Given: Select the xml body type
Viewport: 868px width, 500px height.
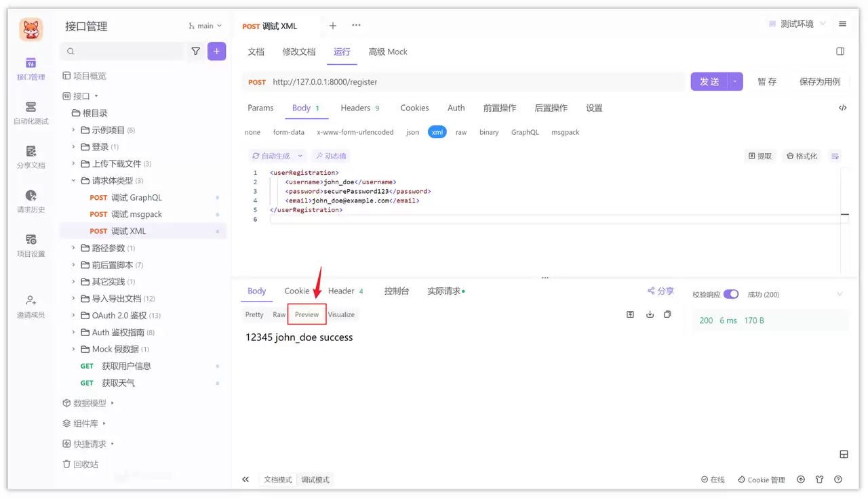Looking at the screenshot, I should pyautogui.click(x=437, y=132).
